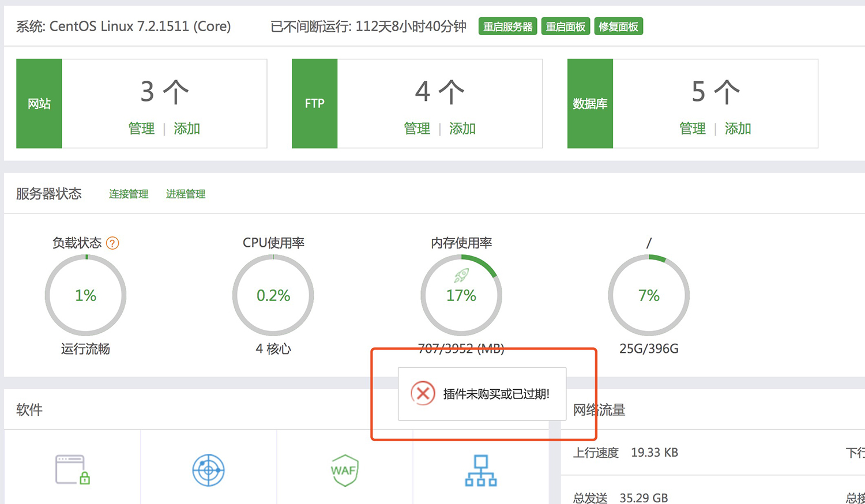Open 管理 link in the 数据库 card
This screenshot has height=504, width=865.
(x=693, y=129)
